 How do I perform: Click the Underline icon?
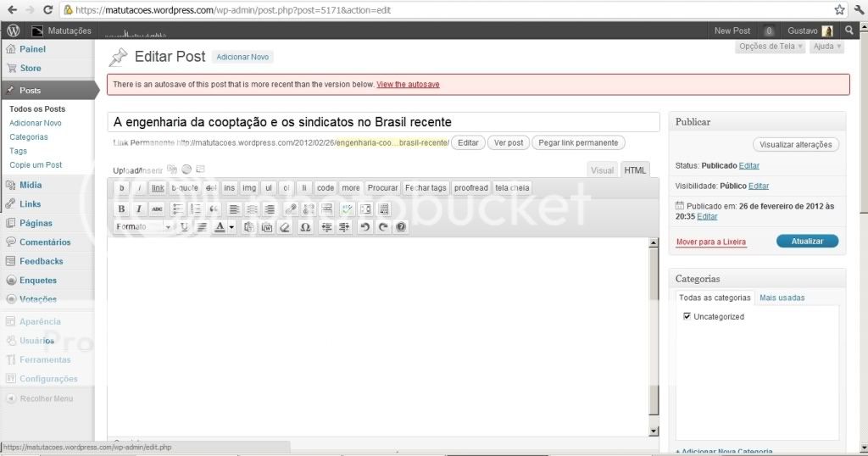pyautogui.click(x=184, y=227)
